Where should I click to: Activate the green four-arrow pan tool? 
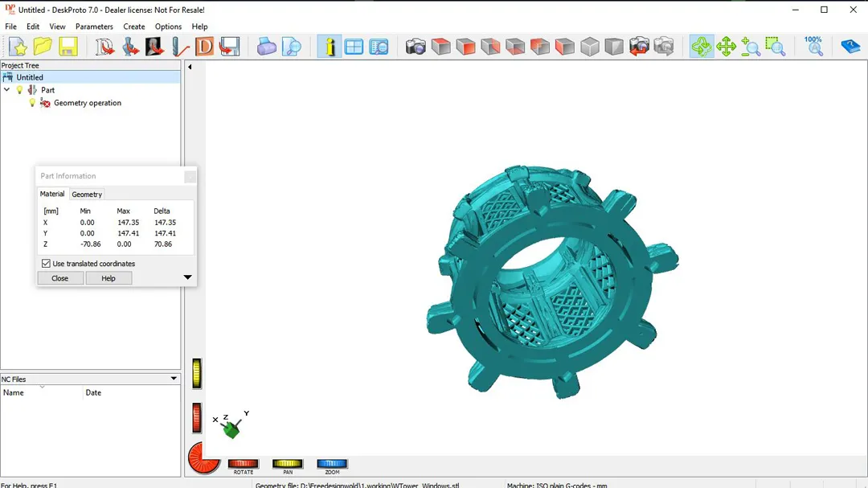(x=727, y=47)
